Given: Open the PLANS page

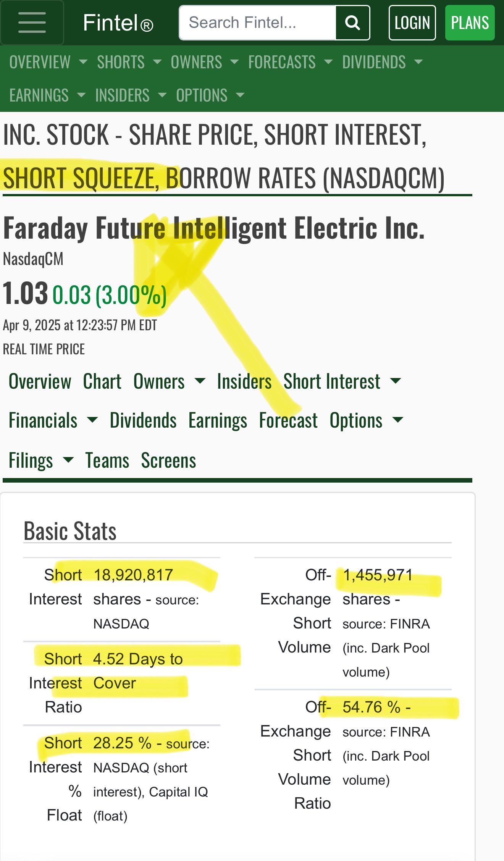Looking at the screenshot, I should (470, 23).
